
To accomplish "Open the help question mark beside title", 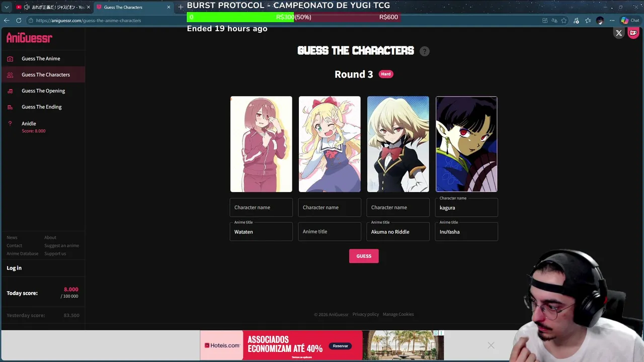I will coord(425,51).
